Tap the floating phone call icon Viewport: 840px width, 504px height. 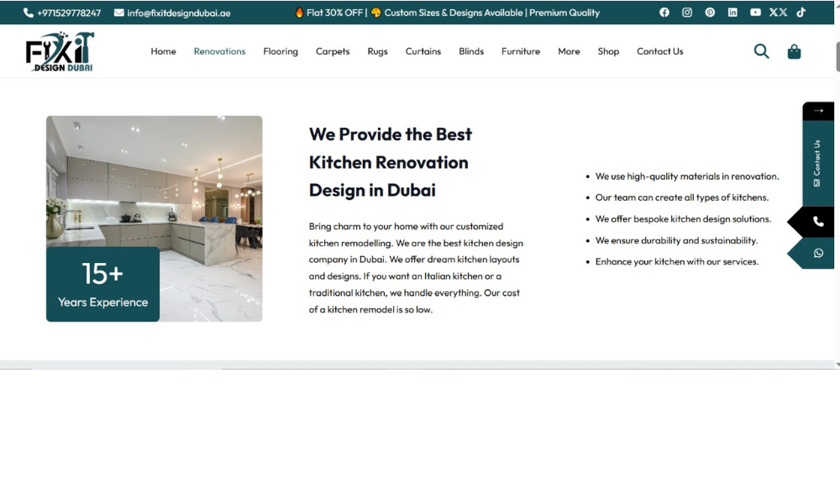coord(818,221)
